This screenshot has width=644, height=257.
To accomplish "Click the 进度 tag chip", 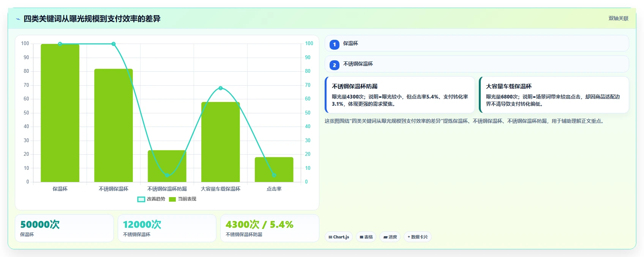I will coord(390,237).
